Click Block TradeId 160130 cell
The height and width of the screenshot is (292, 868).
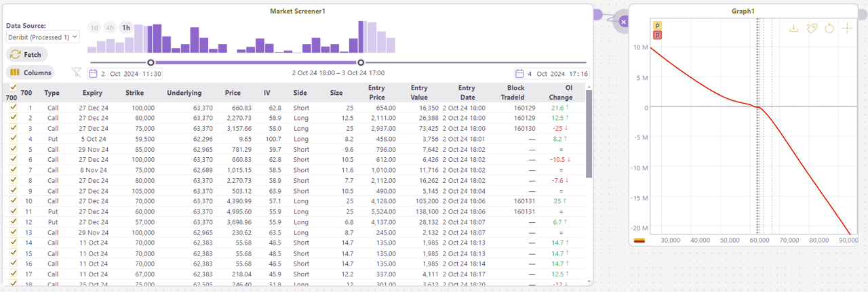(524, 128)
